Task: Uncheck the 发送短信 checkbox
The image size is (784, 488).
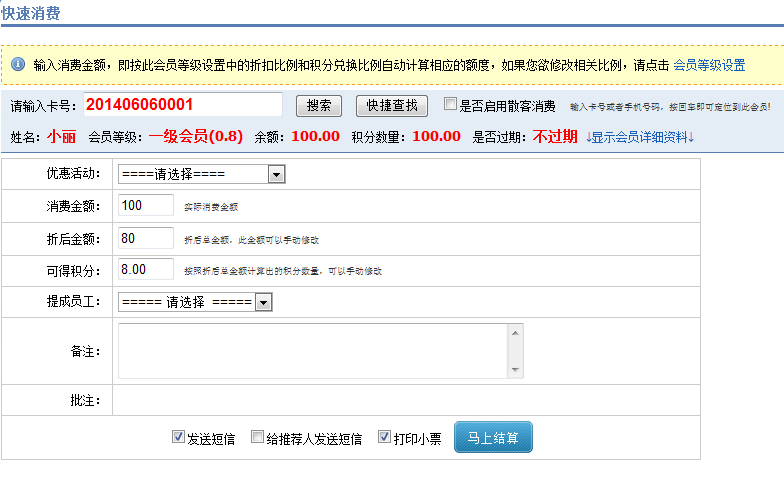Action: (178, 437)
